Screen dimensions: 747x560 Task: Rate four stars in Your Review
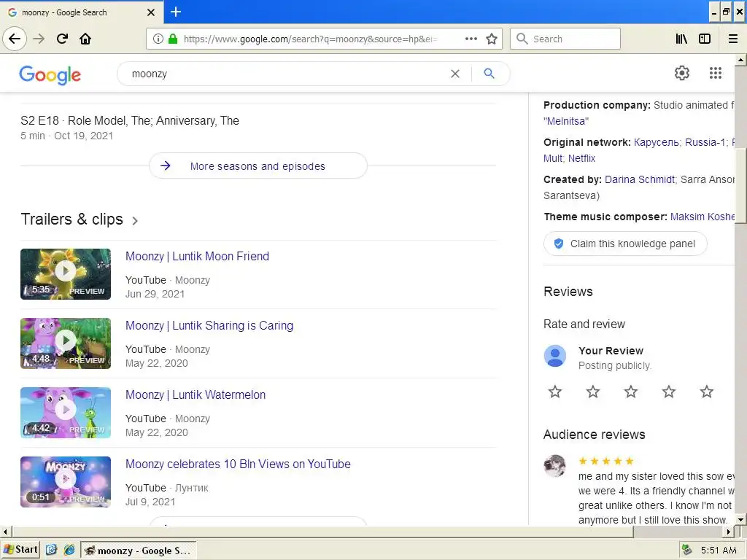pos(669,392)
